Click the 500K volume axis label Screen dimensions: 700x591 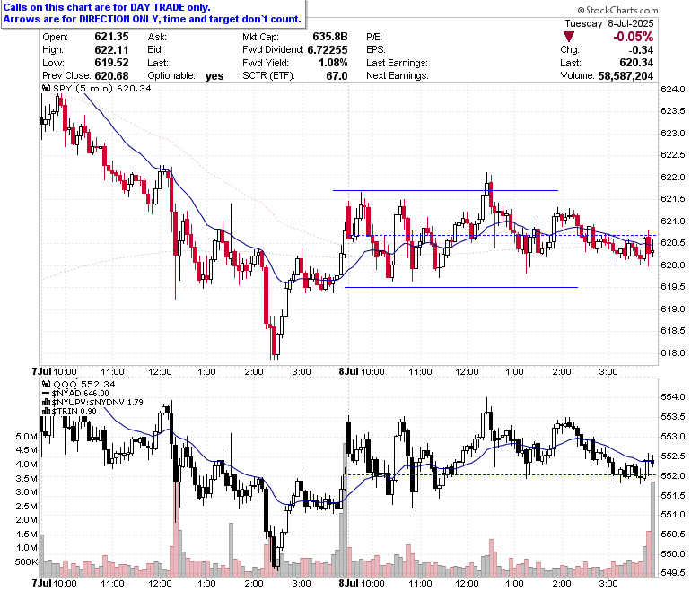(26, 561)
